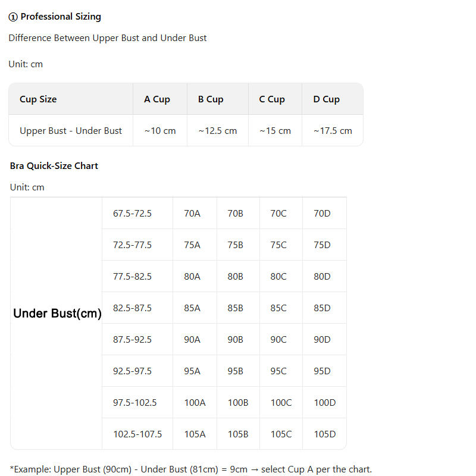Click the C Cup column header
476x476 pixels.
click(272, 99)
